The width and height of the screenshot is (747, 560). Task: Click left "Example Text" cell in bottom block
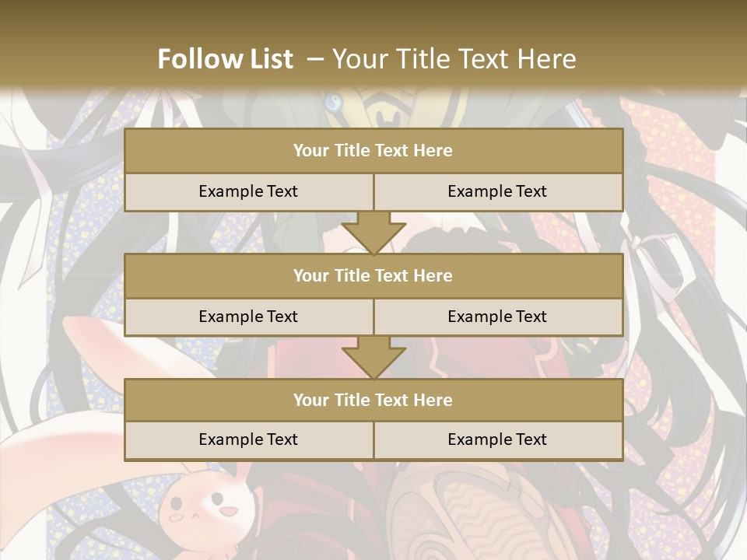248,439
